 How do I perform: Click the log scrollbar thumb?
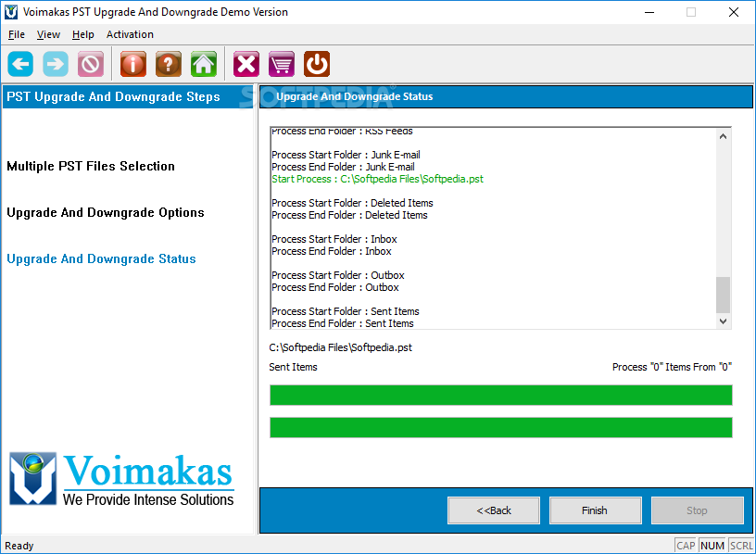point(723,295)
